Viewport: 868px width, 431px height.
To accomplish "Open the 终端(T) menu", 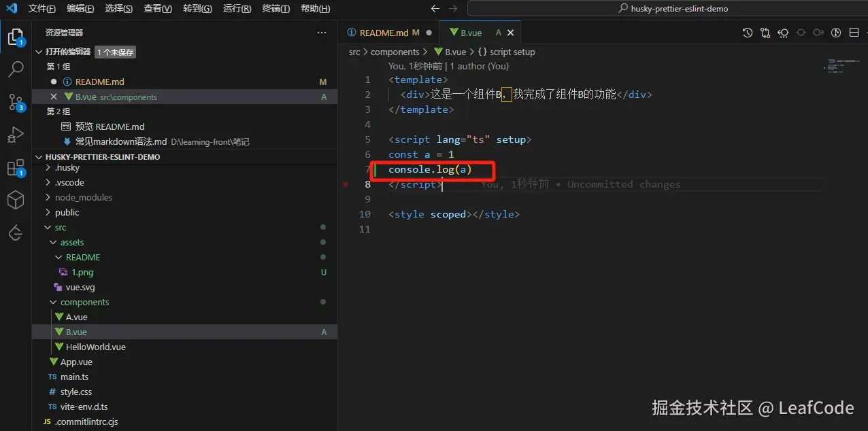I will [276, 9].
